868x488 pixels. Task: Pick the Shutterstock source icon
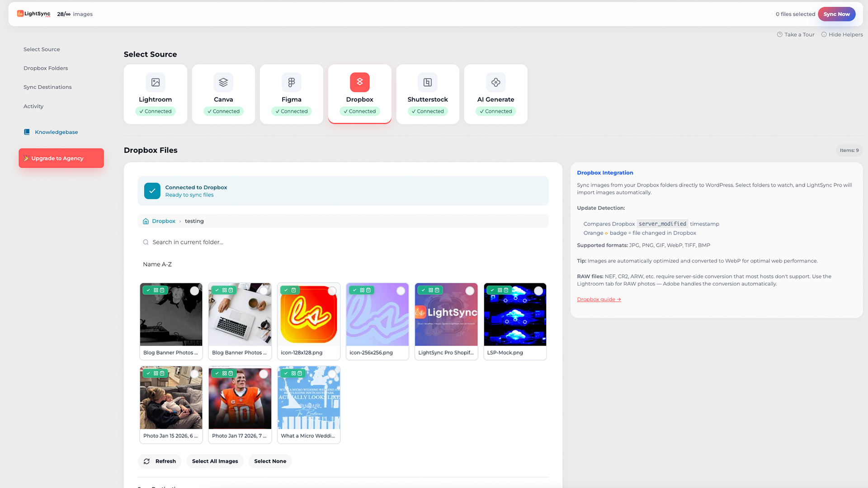(x=428, y=82)
